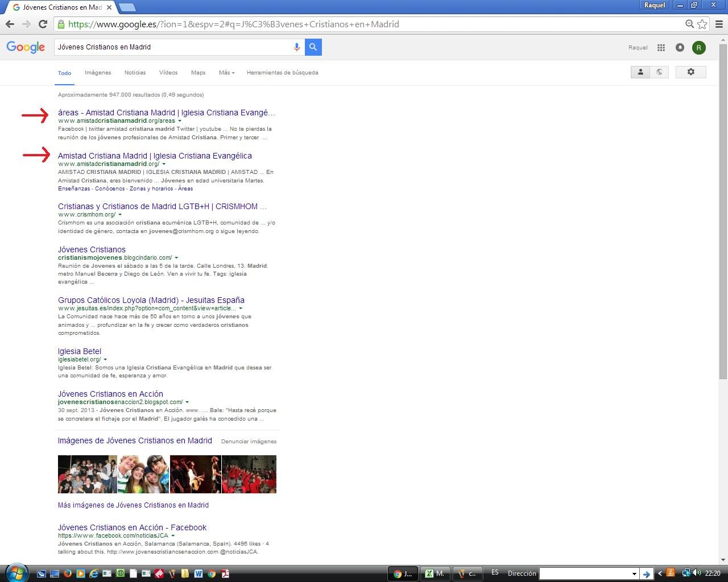Switch to Maps results tab
This screenshot has height=582, width=728.
198,73
